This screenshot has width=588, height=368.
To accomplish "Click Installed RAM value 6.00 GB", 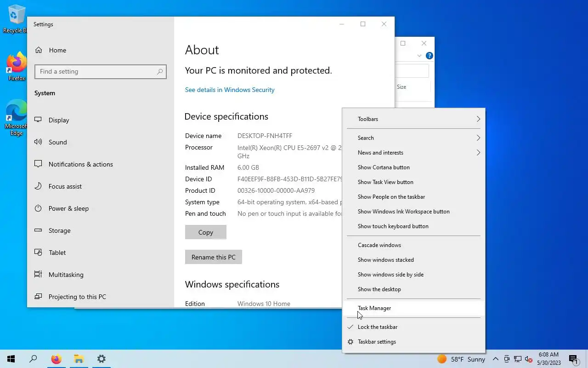I will pyautogui.click(x=248, y=167).
